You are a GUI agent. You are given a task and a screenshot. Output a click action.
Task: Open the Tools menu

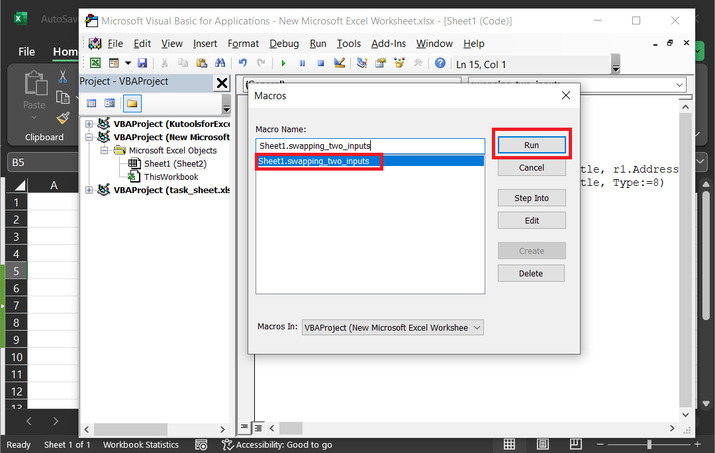tap(348, 44)
